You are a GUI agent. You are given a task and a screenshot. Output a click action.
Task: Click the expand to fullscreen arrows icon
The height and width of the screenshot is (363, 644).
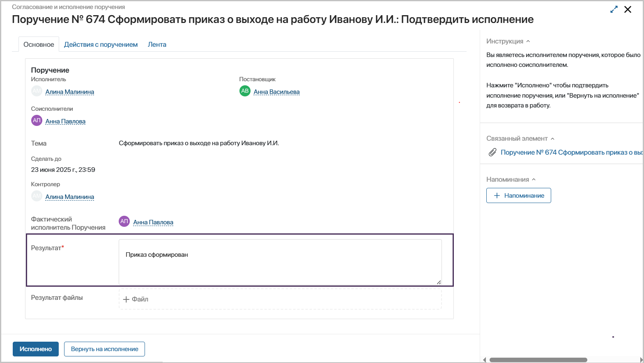point(614,9)
